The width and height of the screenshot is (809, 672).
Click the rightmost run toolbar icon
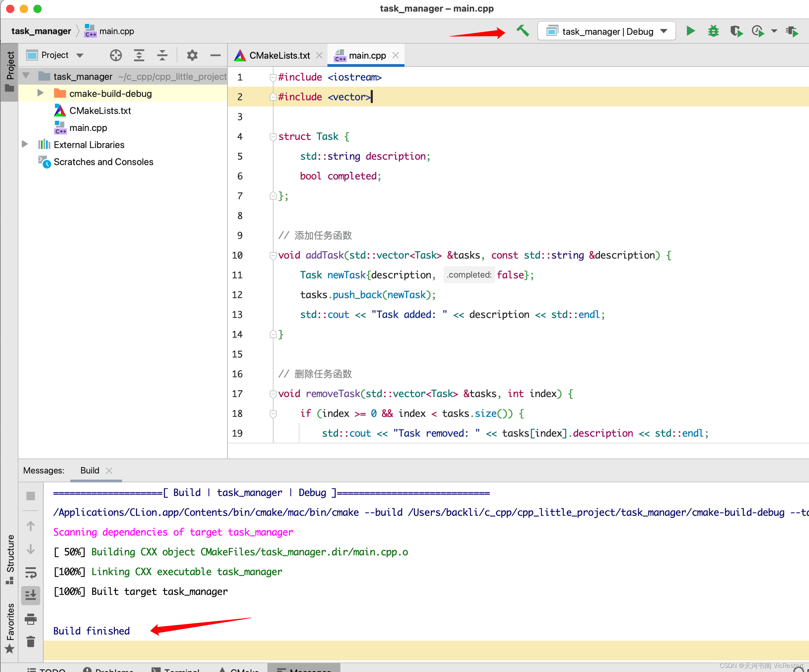point(792,31)
